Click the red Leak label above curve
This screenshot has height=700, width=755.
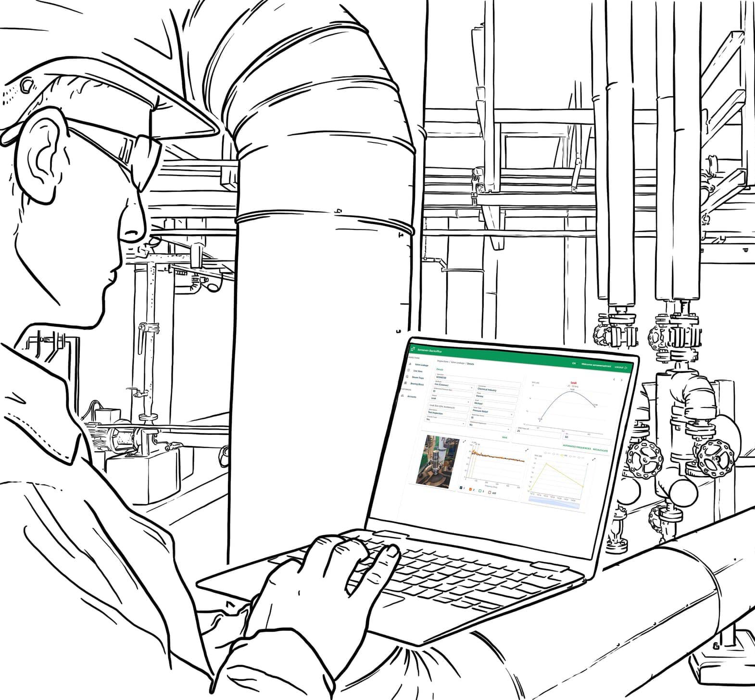click(574, 383)
